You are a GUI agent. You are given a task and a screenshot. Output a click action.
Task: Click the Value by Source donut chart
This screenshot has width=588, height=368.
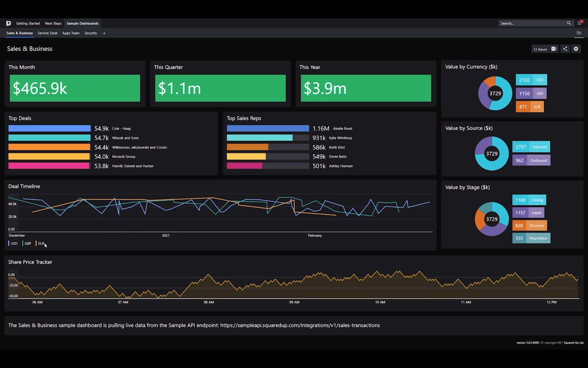[x=492, y=154]
